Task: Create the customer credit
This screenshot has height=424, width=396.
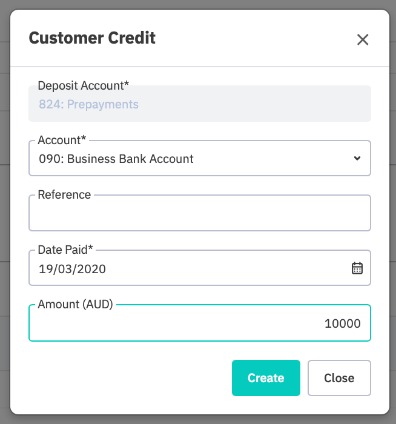Action: 266,378
